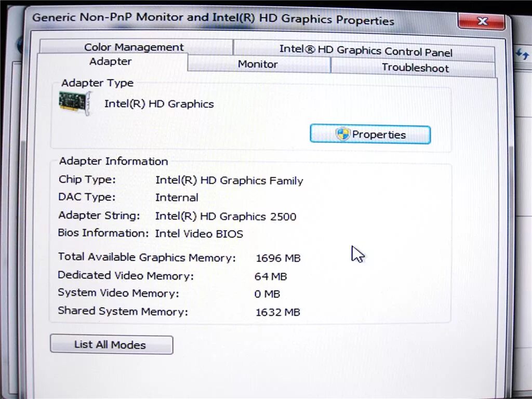Click the refresh arrows icon in background window

523,54
